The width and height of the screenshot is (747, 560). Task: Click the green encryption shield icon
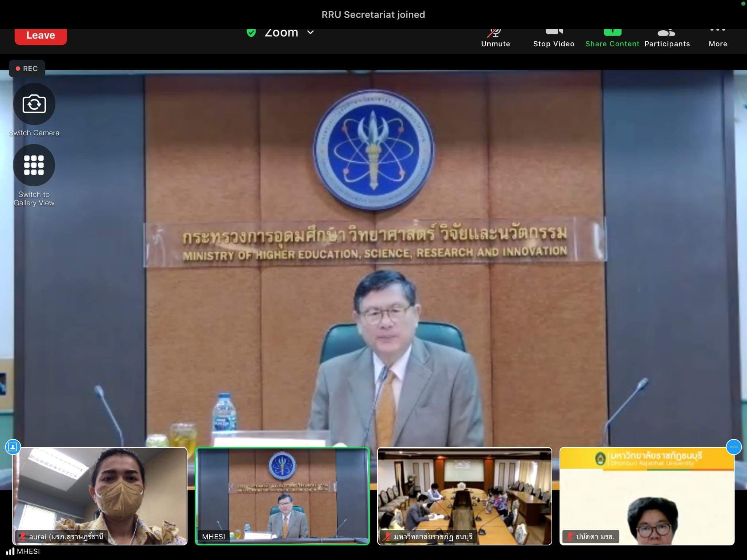251,33
